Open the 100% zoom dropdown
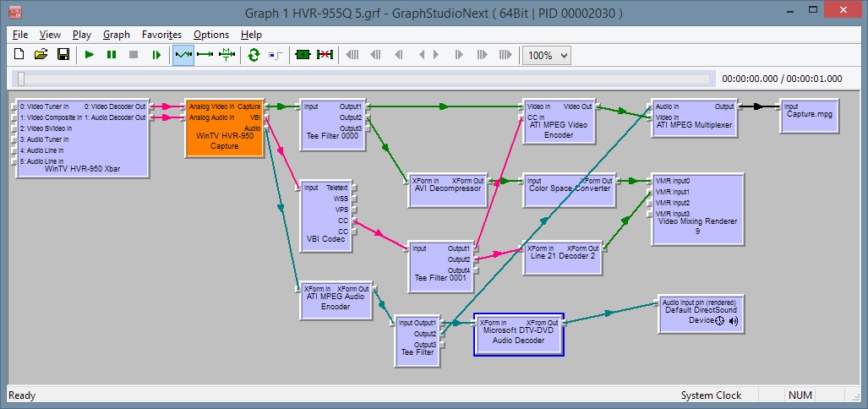868x409 pixels. (547, 55)
